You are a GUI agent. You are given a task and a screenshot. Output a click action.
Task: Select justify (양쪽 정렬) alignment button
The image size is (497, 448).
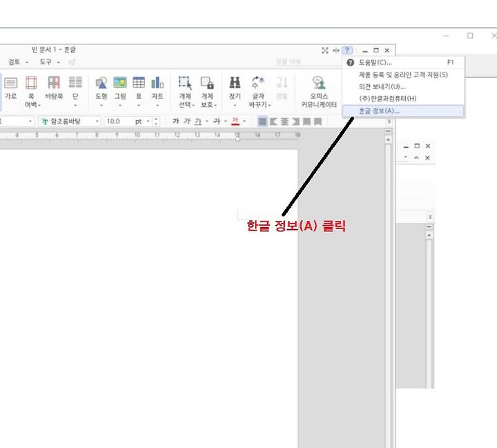coord(262,121)
